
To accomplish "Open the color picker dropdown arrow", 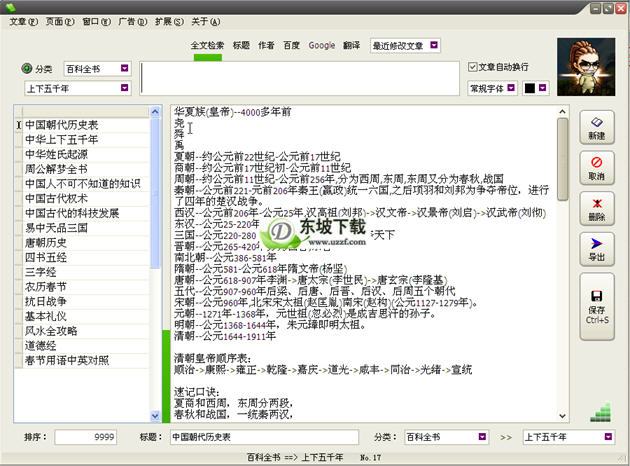I will 542,88.
